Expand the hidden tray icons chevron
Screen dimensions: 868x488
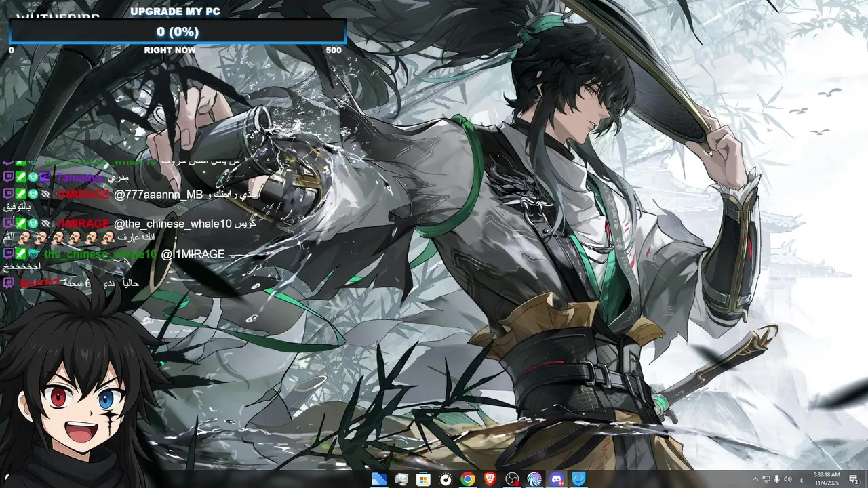tap(755, 479)
